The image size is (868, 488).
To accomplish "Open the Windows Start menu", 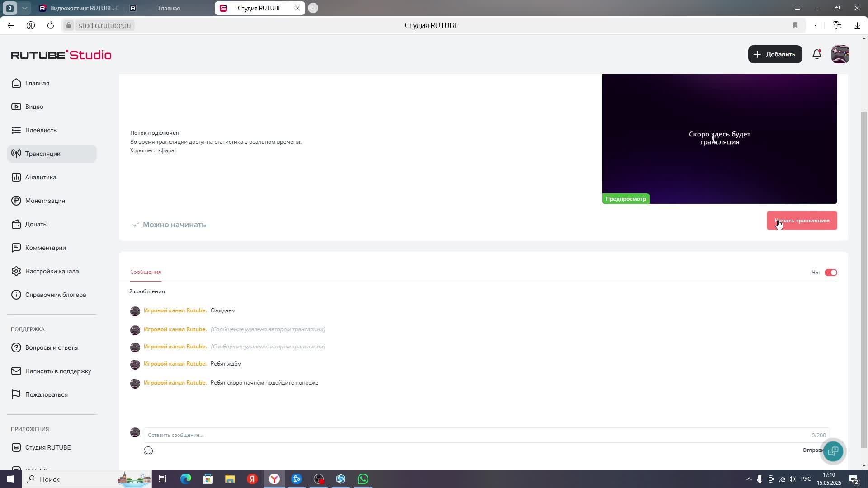I will pyautogui.click(x=11, y=479).
